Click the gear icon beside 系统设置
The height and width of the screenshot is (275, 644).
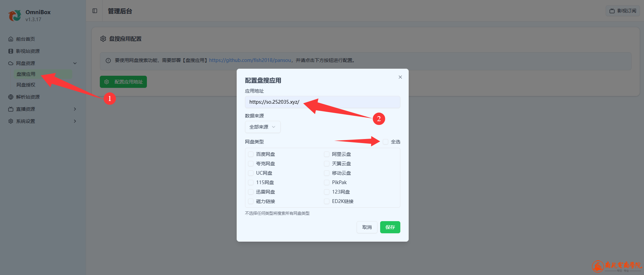[11, 121]
